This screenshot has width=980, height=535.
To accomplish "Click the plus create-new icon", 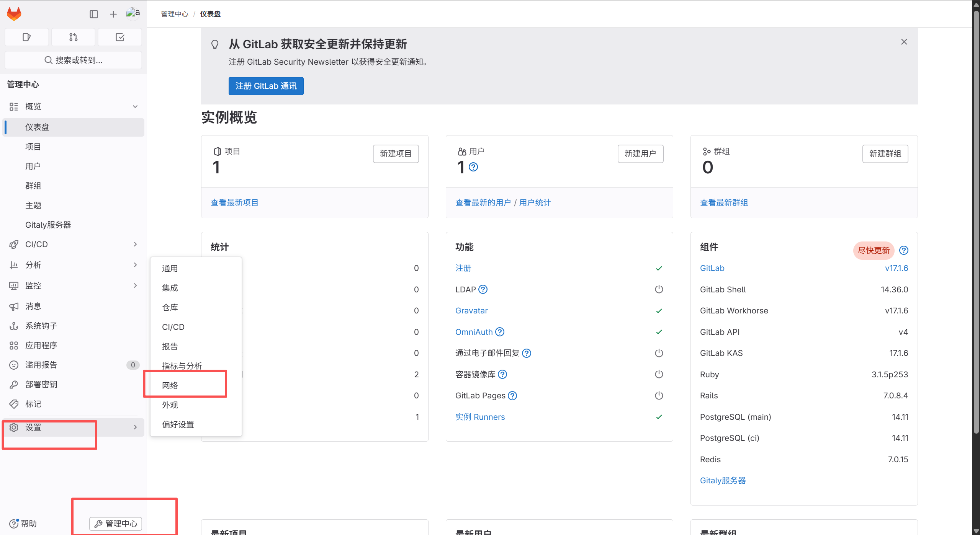I will (113, 14).
